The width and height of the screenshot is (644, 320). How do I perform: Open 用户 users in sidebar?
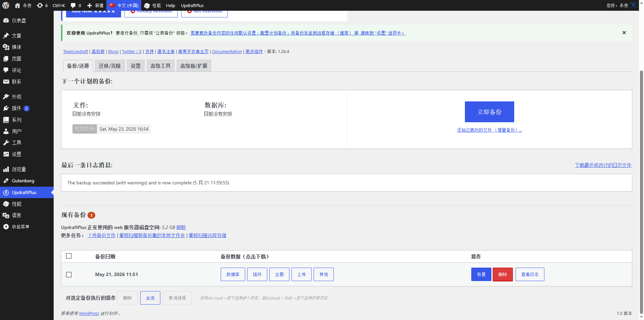pos(27,131)
